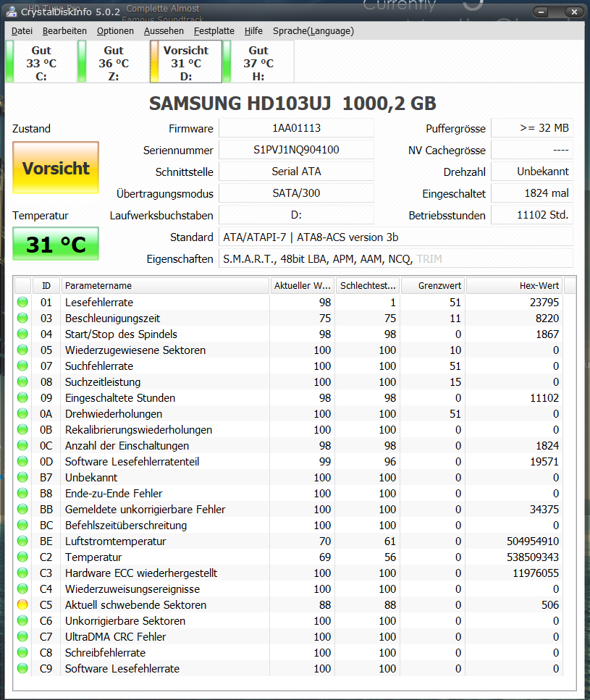Click the Betriebsstunden value 11102 Std.
The height and width of the screenshot is (700, 590).
(x=532, y=215)
